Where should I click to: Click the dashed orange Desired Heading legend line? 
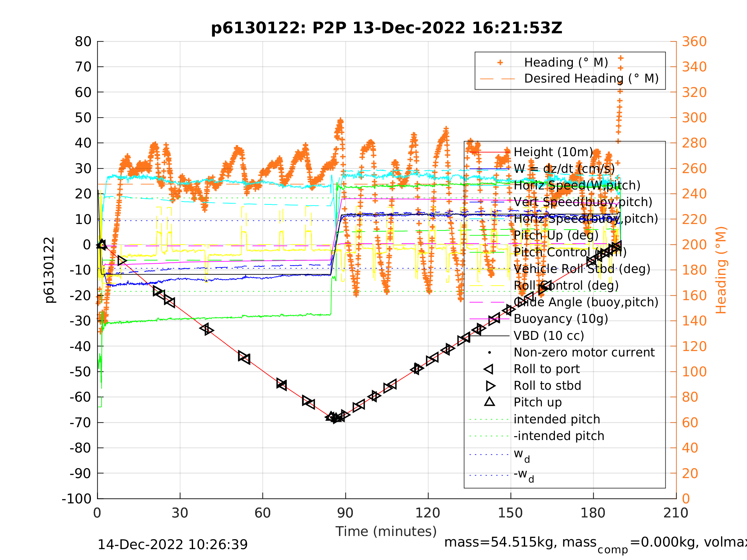tap(498, 79)
